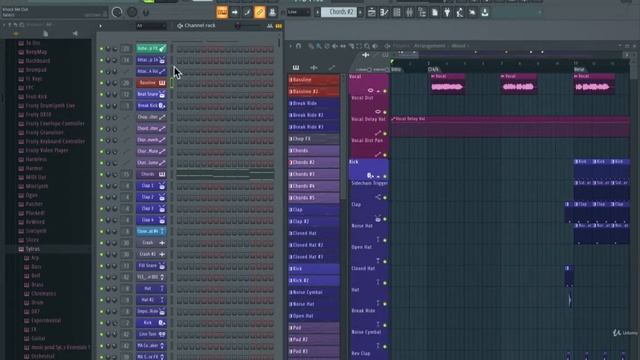Click the document page icon in the toolbar
This screenshot has height=360, width=640.
click(x=435, y=13)
